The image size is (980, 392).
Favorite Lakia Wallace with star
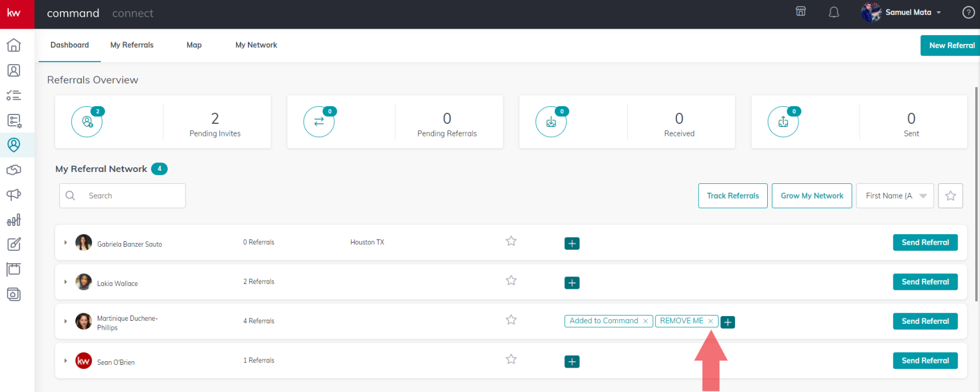511,280
